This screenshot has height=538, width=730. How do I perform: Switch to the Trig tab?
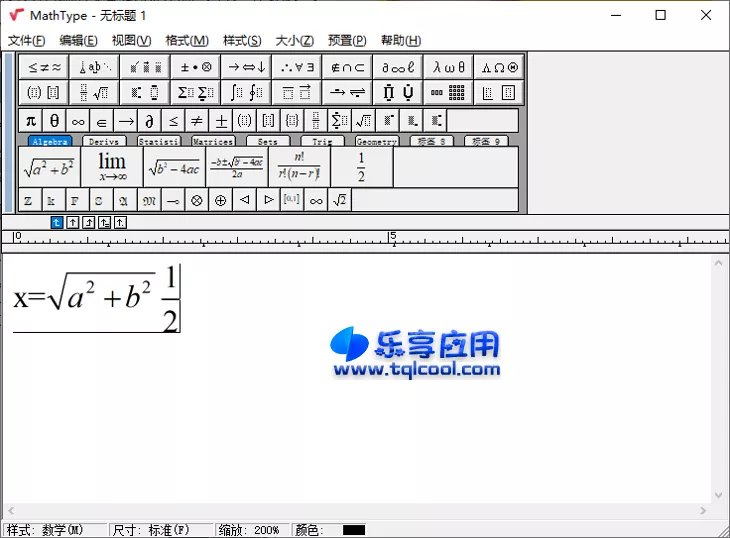(x=322, y=141)
